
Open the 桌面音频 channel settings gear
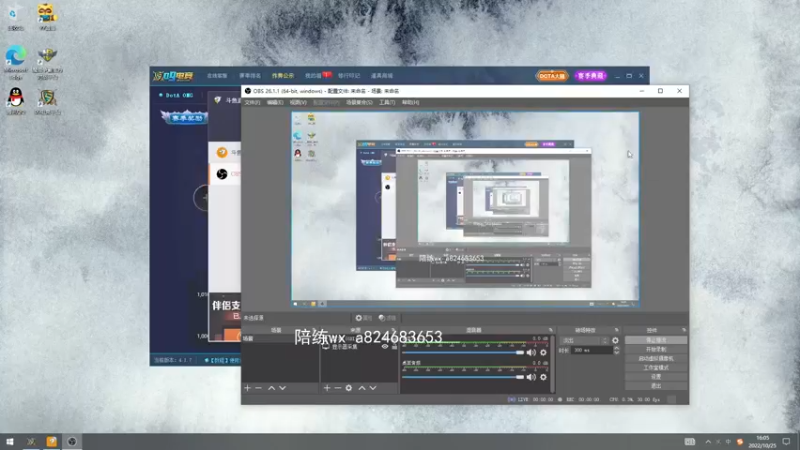pos(543,377)
